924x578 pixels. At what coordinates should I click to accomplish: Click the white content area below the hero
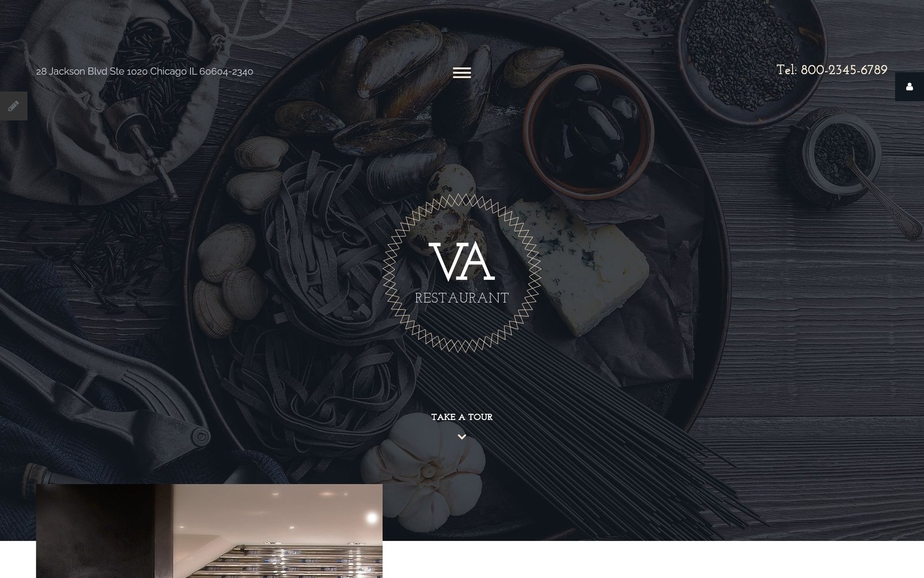pos(653,560)
